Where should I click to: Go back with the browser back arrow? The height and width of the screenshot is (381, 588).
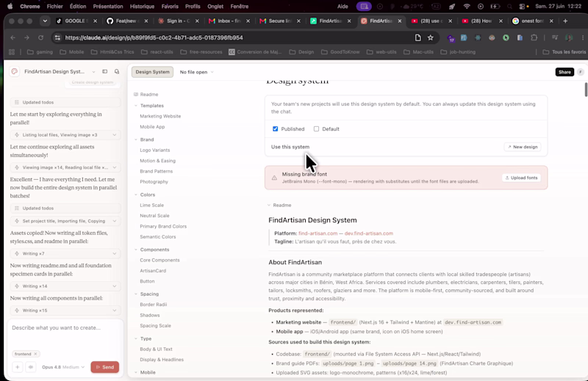pos(13,37)
